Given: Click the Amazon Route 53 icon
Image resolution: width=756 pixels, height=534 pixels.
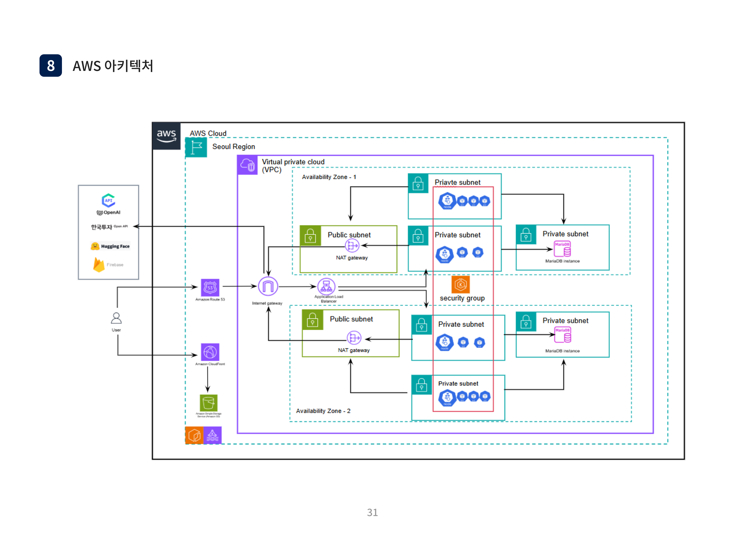Looking at the screenshot, I should point(210,287).
